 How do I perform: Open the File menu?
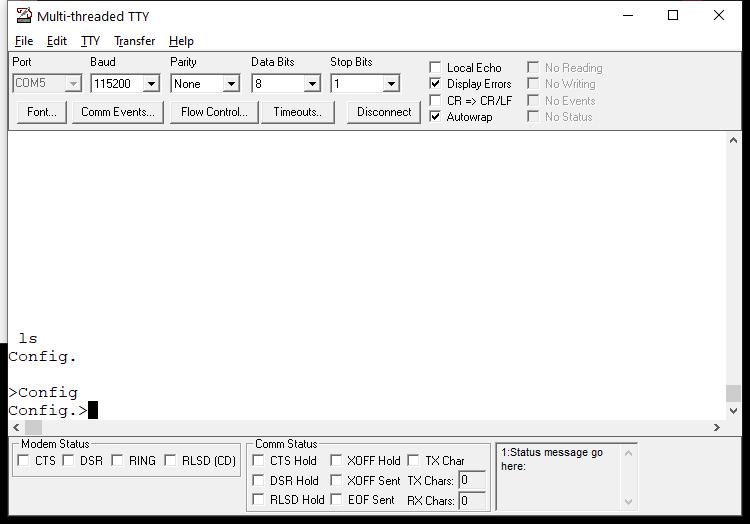(24, 41)
